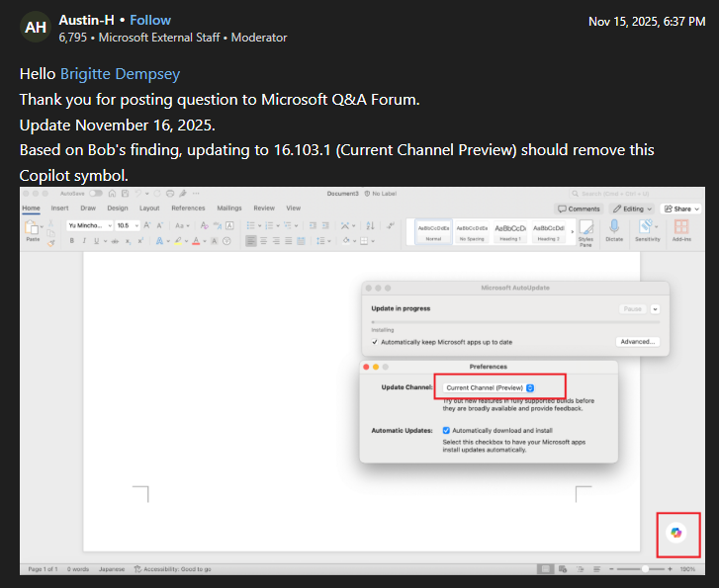
Task: Click Increase Font Size icon
Action: pyautogui.click(x=147, y=225)
